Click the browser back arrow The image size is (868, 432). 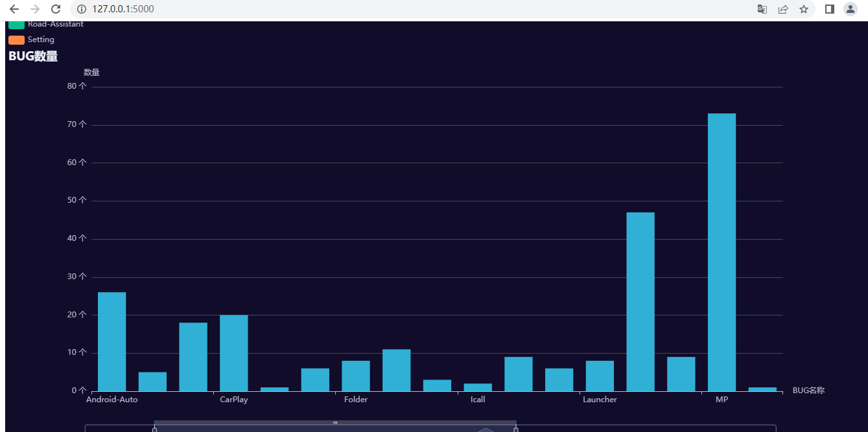[14, 9]
